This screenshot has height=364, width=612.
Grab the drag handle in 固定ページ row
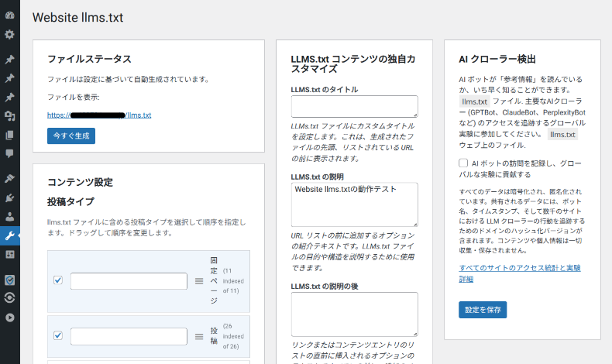point(199,281)
